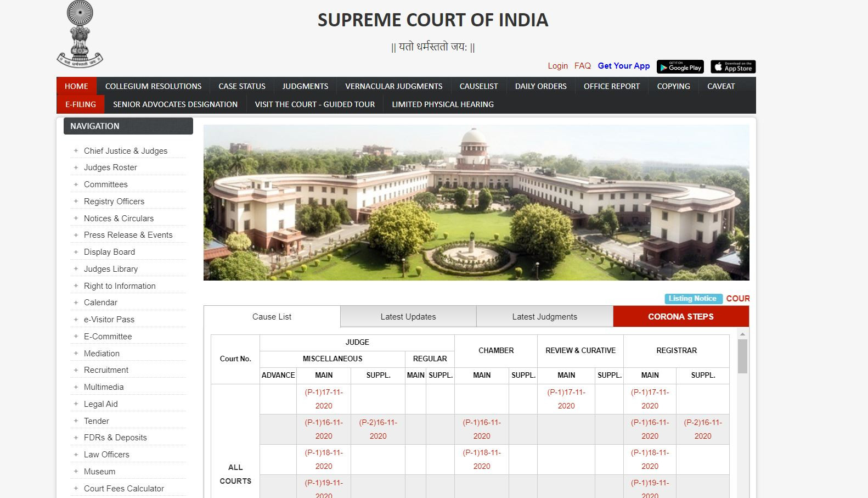Expand the Recruitment plus icon

[x=76, y=370]
